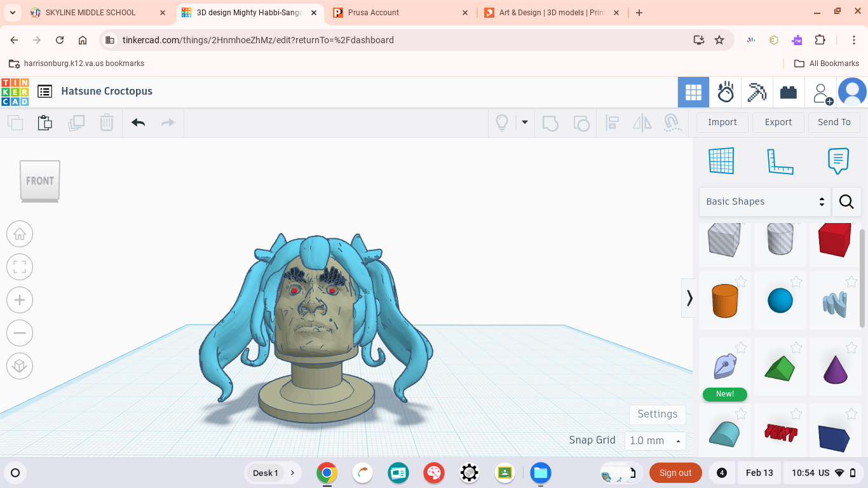
Task: Click the Zoom in plus button
Action: tap(20, 300)
